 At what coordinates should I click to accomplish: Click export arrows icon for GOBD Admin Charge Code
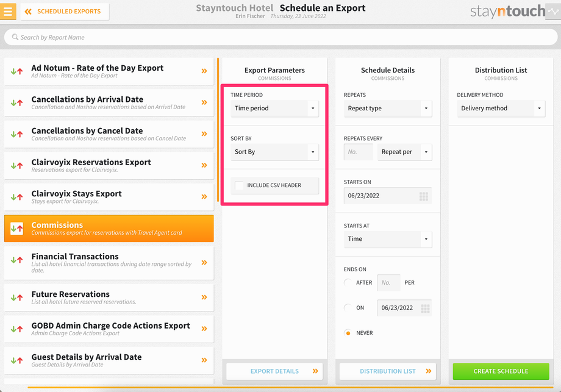tap(17, 329)
